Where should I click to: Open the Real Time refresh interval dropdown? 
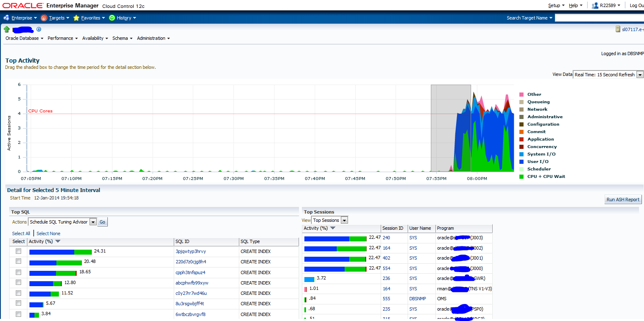click(640, 74)
